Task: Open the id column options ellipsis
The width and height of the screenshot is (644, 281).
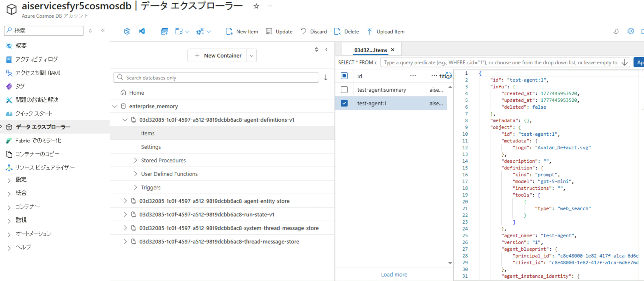Action: [x=413, y=76]
